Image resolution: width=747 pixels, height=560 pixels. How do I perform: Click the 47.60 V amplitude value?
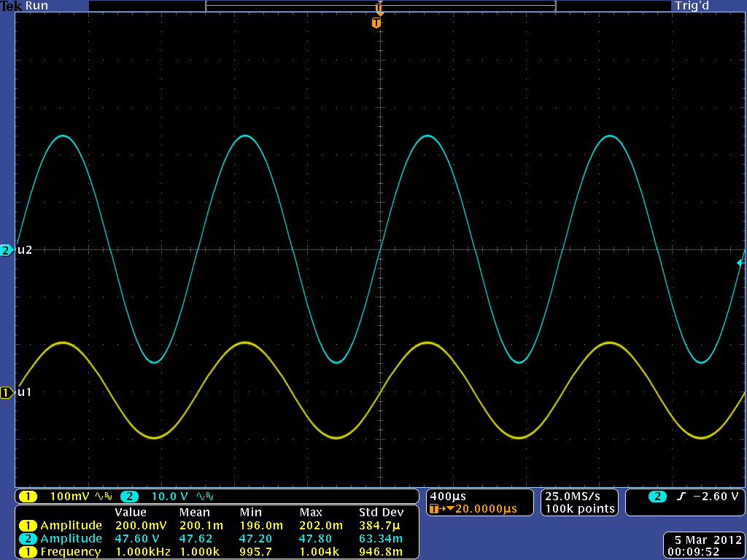(137, 539)
